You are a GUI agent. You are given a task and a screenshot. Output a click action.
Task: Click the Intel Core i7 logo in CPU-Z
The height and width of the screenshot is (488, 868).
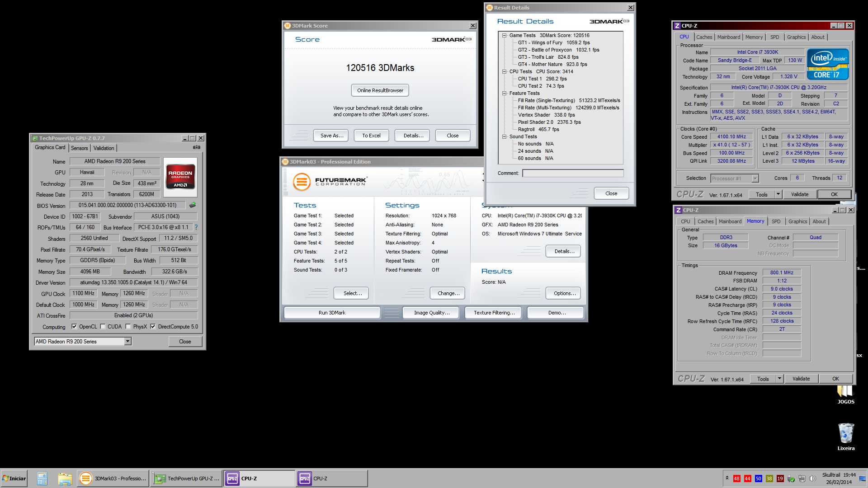pos(828,65)
